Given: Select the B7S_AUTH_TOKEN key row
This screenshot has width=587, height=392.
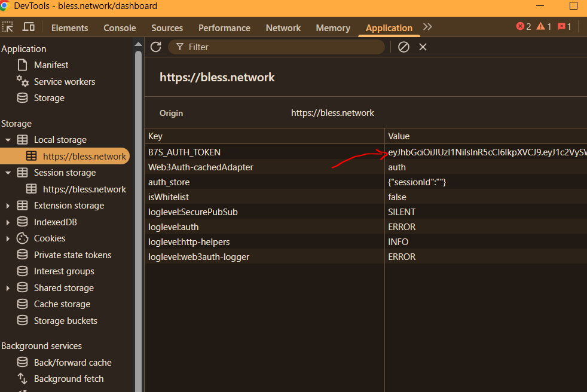Looking at the screenshot, I should (x=265, y=152).
